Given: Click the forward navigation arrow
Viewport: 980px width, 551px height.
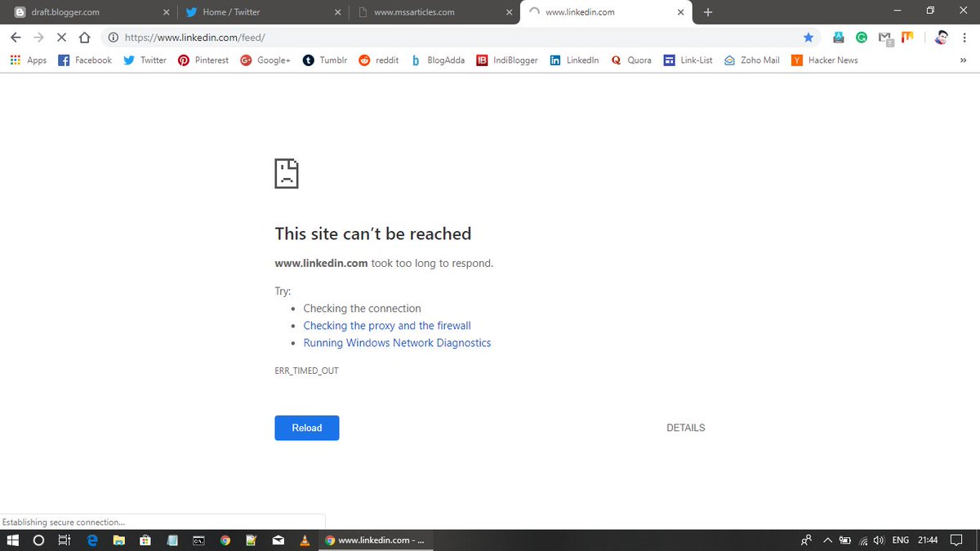Looking at the screenshot, I should (x=38, y=38).
